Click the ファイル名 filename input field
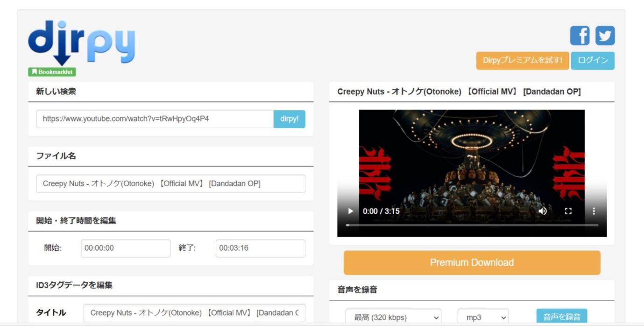This screenshot has width=644, height=326. 170,184
